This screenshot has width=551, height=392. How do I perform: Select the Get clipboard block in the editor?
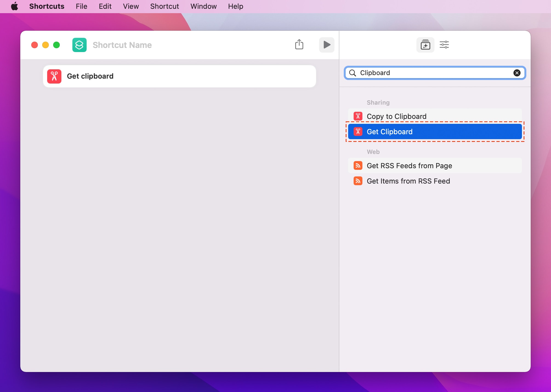click(x=180, y=76)
